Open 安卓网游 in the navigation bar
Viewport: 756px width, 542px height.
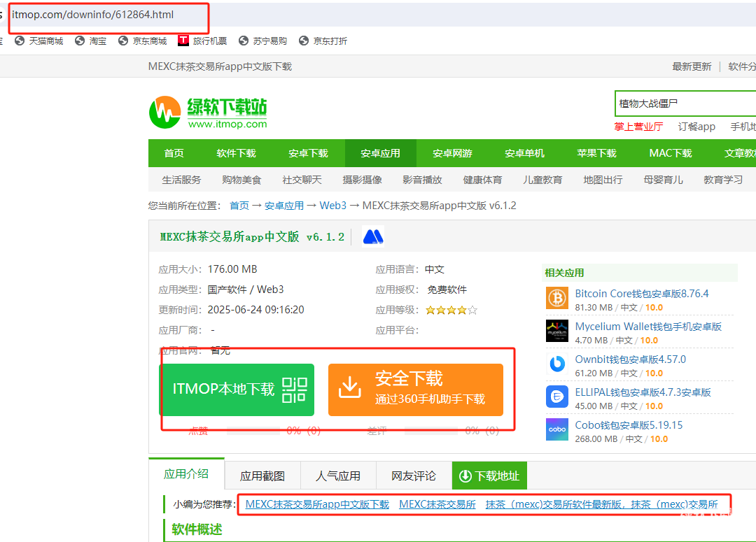tap(452, 153)
